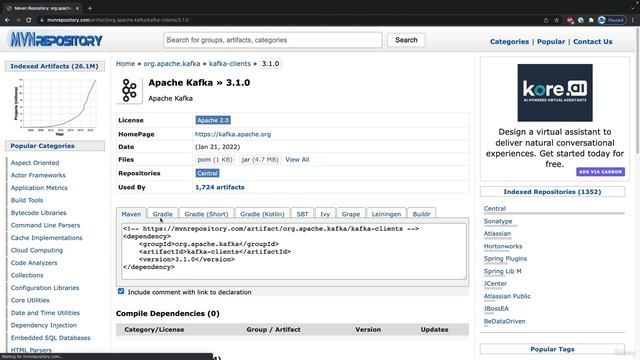Screen dimensions: 640x360
Task: Open the Categories link in header
Action: point(509,42)
